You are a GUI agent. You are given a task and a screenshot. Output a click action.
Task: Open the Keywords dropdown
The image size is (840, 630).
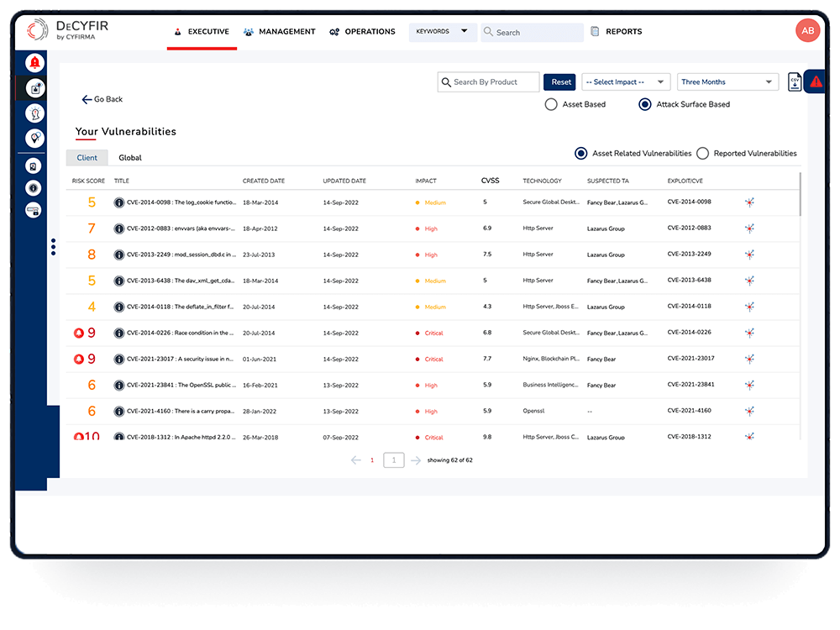(443, 32)
